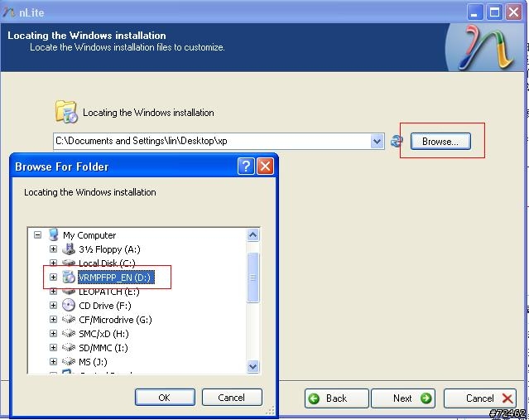Viewport: 529px width, 420px height.
Task: Click the folder tree scroll down arrow
Action: 253,366
